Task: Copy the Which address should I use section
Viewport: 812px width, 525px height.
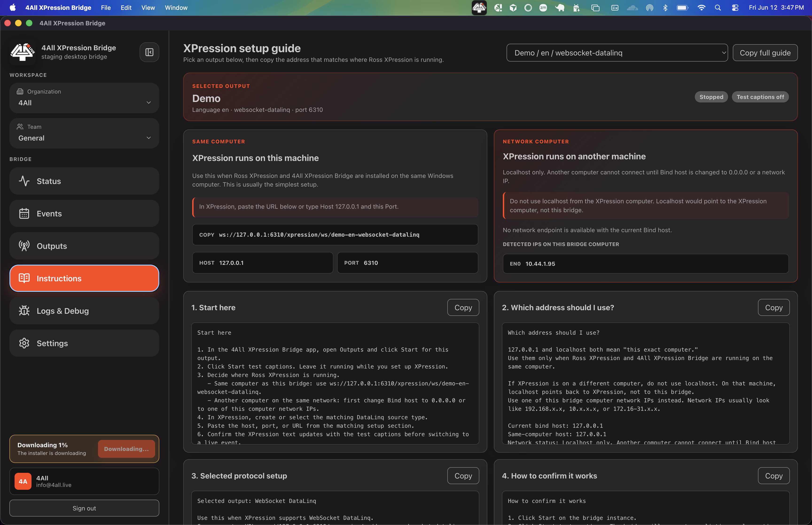Action: [x=773, y=307]
